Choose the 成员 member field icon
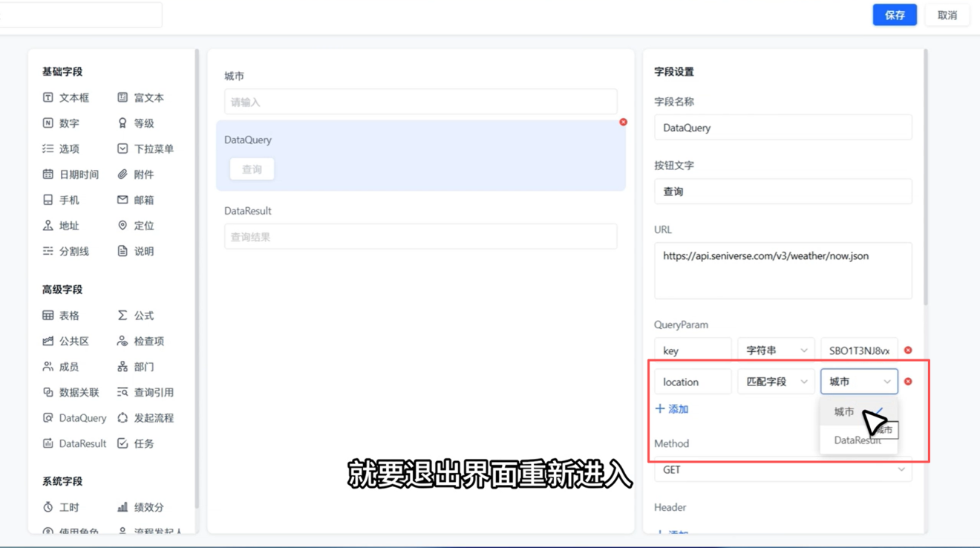The image size is (980, 548). 48,367
